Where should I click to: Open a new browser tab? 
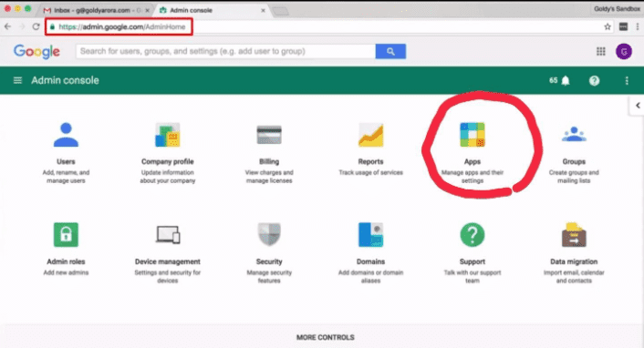tap(281, 11)
